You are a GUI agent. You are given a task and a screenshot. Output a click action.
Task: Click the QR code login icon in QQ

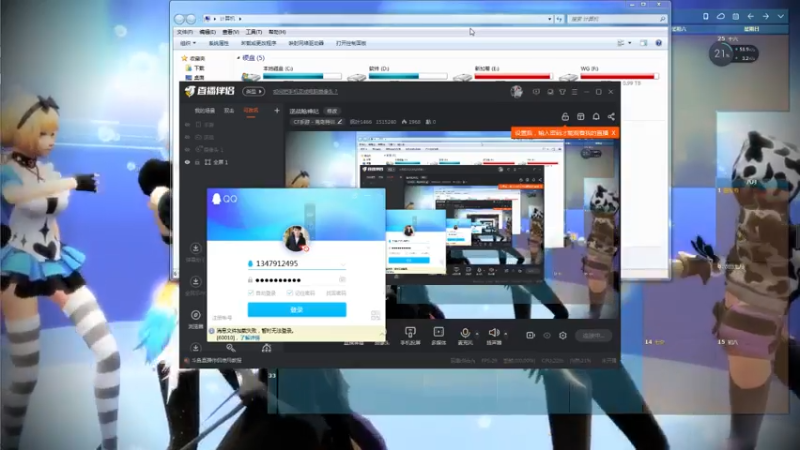click(376, 315)
